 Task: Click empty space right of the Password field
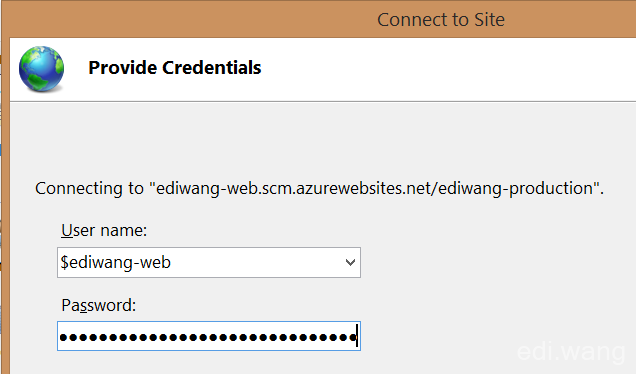tap(438, 336)
